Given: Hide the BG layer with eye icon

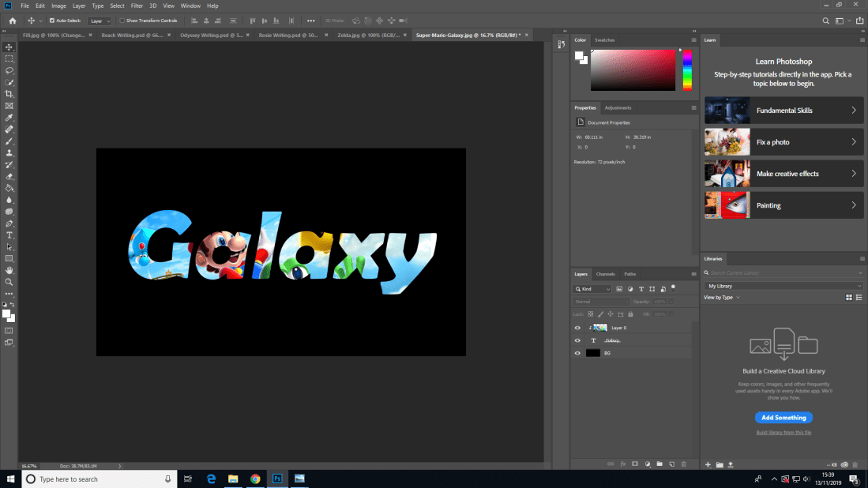Looking at the screenshot, I should pos(577,353).
